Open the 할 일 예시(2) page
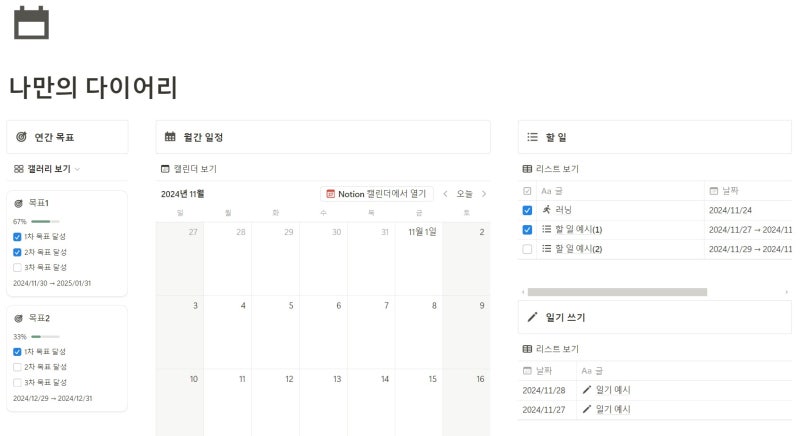The width and height of the screenshot is (800, 436). coord(579,249)
